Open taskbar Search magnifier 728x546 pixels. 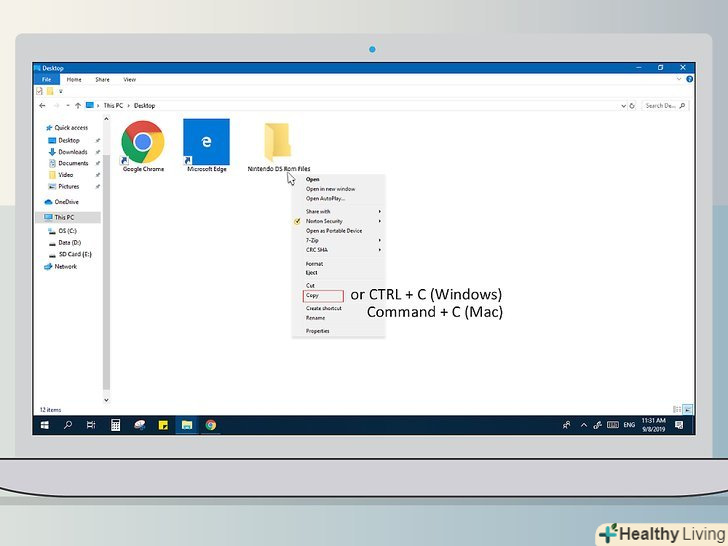point(68,425)
